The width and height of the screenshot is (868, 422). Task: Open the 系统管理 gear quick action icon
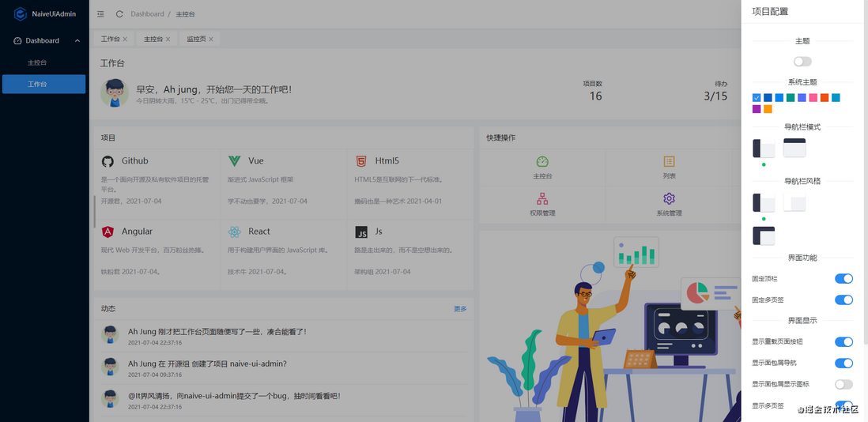[x=669, y=198]
